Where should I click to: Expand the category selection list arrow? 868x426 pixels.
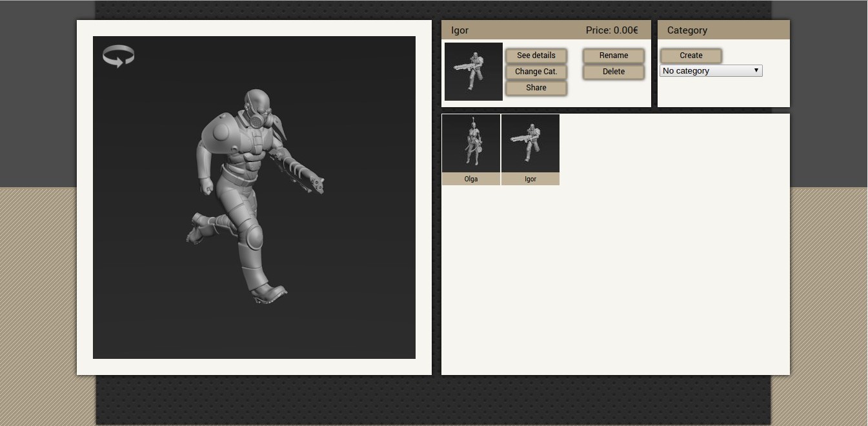[756, 70]
